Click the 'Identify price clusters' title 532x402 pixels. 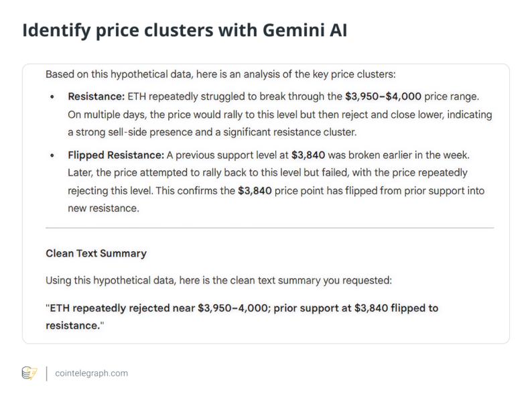(x=134, y=32)
